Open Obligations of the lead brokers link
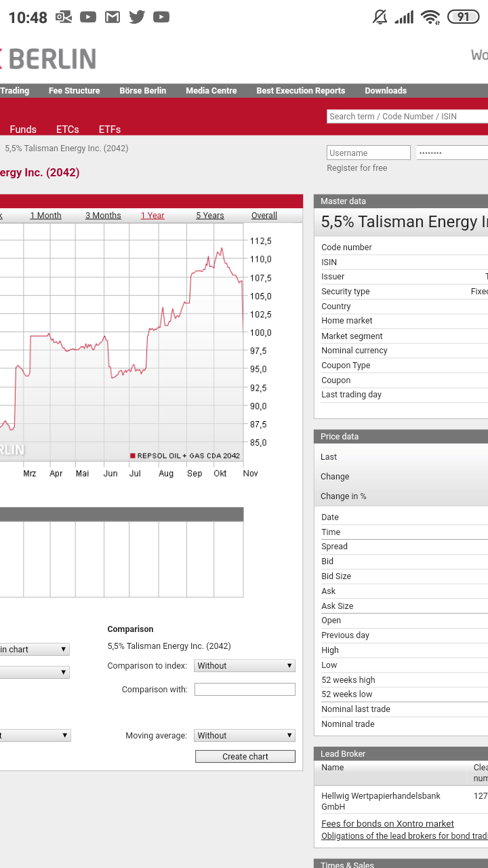 click(x=405, y=836)
